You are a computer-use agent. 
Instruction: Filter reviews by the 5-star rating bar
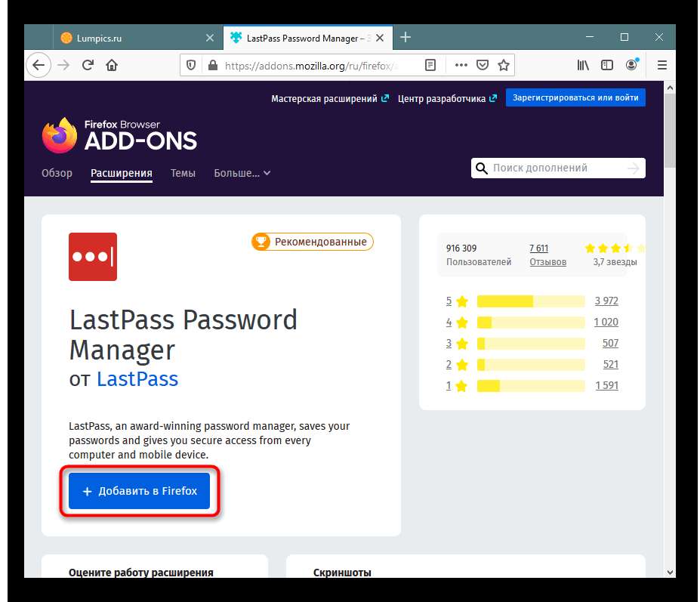coord(531,301)
